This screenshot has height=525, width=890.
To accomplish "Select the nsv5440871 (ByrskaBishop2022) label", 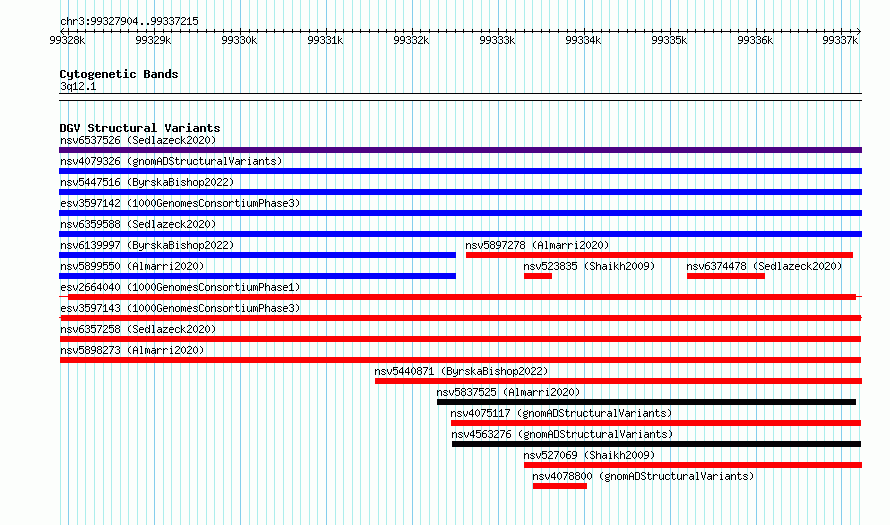I will click(461, 371).
